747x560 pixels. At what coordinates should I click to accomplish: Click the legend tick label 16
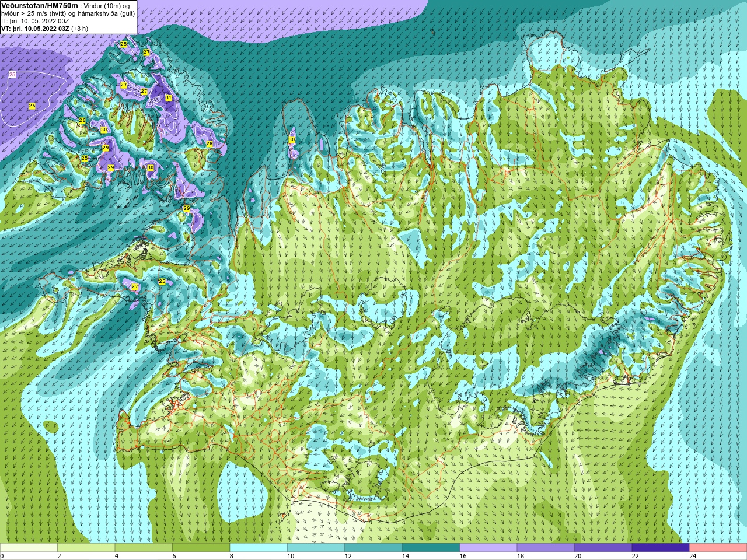pyautogui.click(x=463, y=556)
